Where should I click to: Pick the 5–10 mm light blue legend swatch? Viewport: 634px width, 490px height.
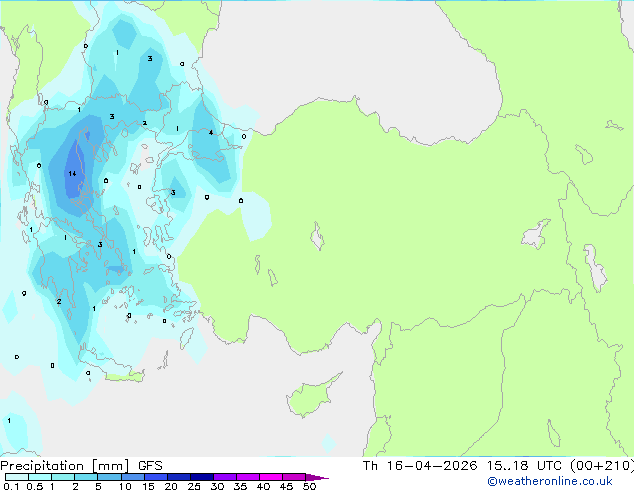pyautogui.click(x=109, y=477)
